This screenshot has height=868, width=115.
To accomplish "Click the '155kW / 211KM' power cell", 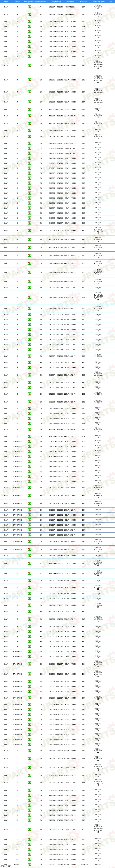I will point(70,515).
